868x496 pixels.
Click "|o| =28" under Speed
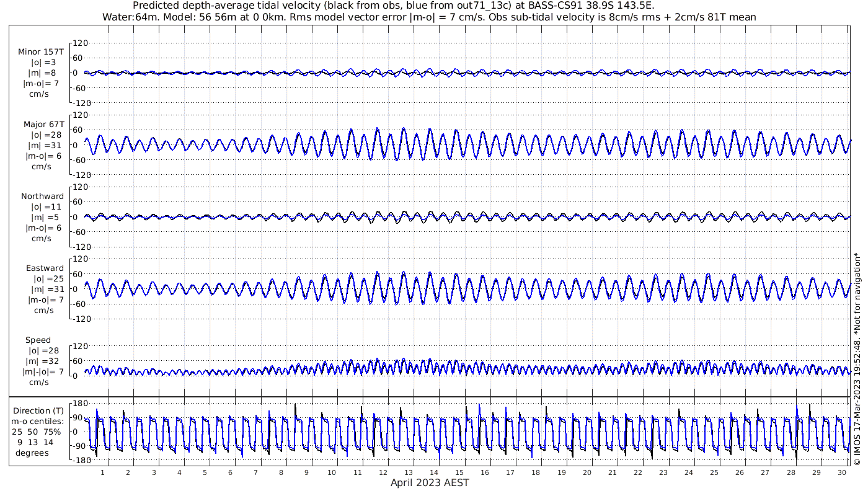click(44, 350)
